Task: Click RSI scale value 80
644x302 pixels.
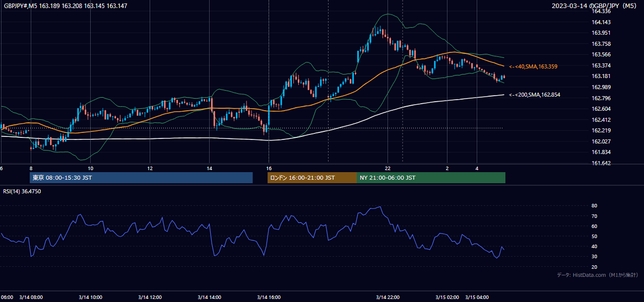Action: pos(595,206)
